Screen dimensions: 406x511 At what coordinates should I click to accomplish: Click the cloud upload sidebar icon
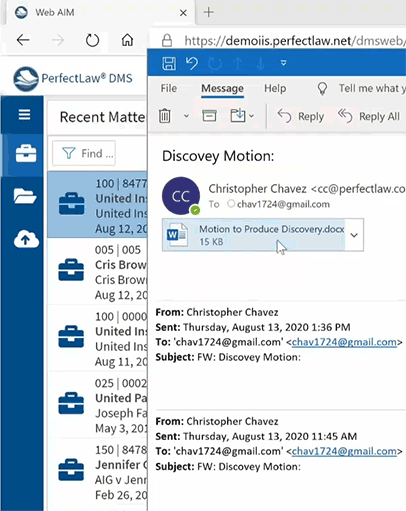26,239
